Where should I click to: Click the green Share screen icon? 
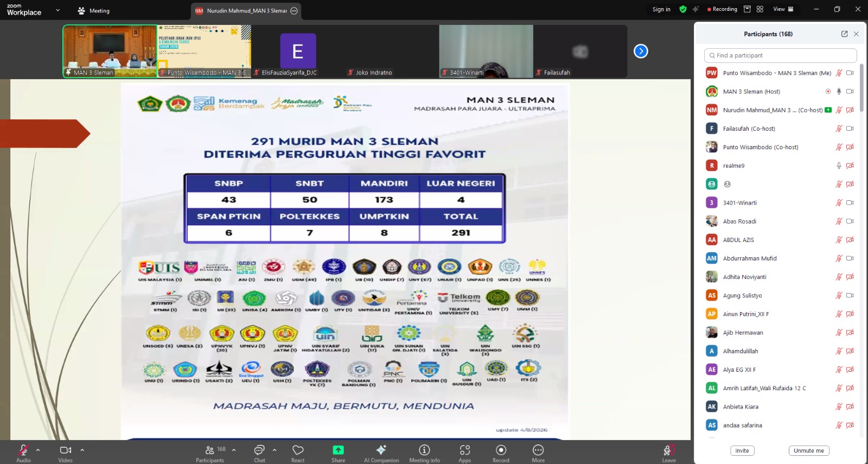point(338,450)
